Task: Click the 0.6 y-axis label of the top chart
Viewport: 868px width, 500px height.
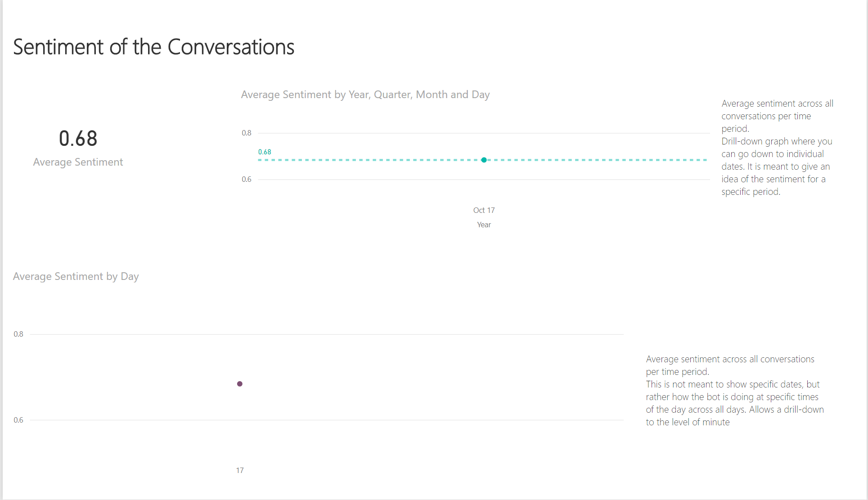Action: pos(247,179)
